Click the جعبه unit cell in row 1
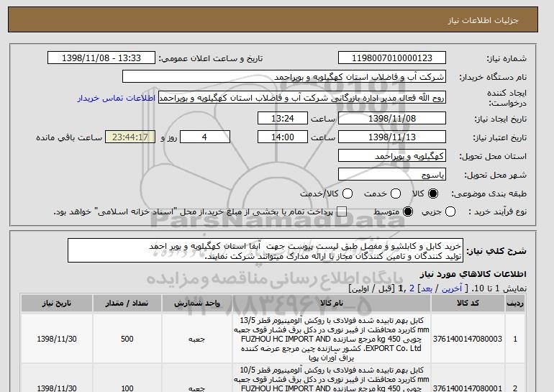 coord(197,339)
